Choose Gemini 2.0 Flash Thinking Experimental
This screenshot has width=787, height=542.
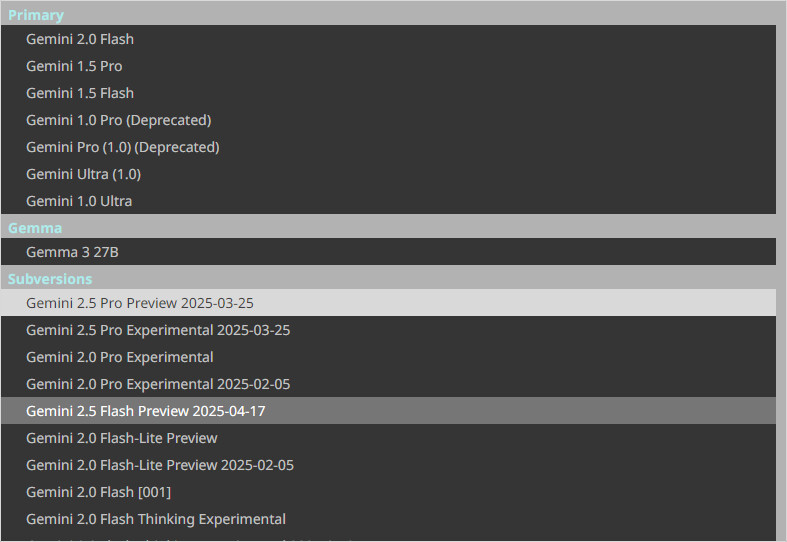155,519
